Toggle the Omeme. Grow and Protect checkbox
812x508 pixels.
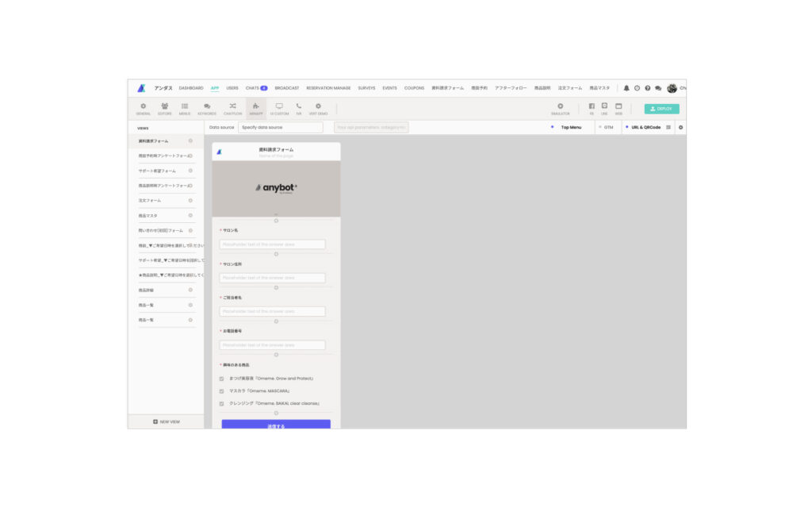coord(221,379)
